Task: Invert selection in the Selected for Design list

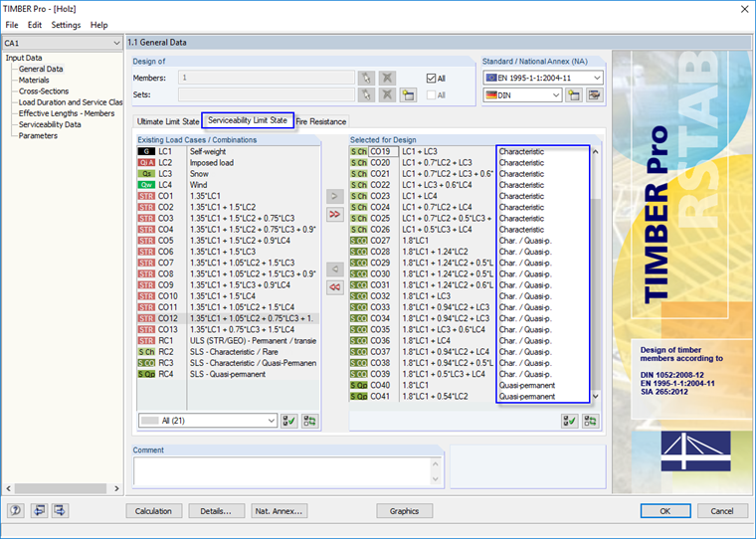Action: coord(590,421)
